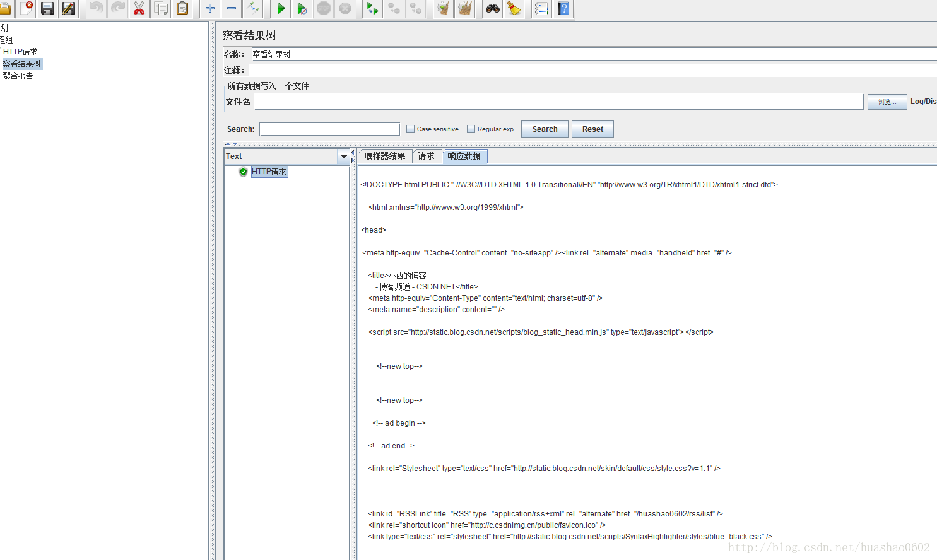Click the title 小西的博客 line
Screen dimensions: 937x560
click(x=398, y=276)
